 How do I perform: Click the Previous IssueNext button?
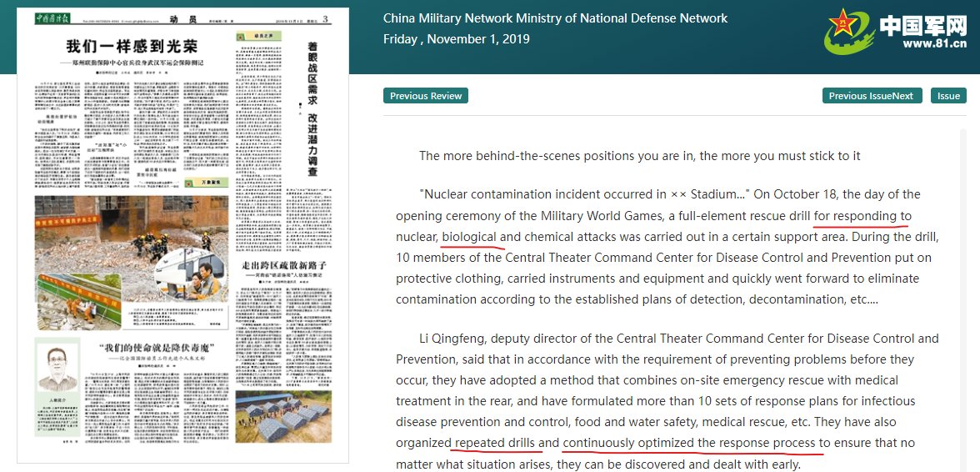coord(872,96)
